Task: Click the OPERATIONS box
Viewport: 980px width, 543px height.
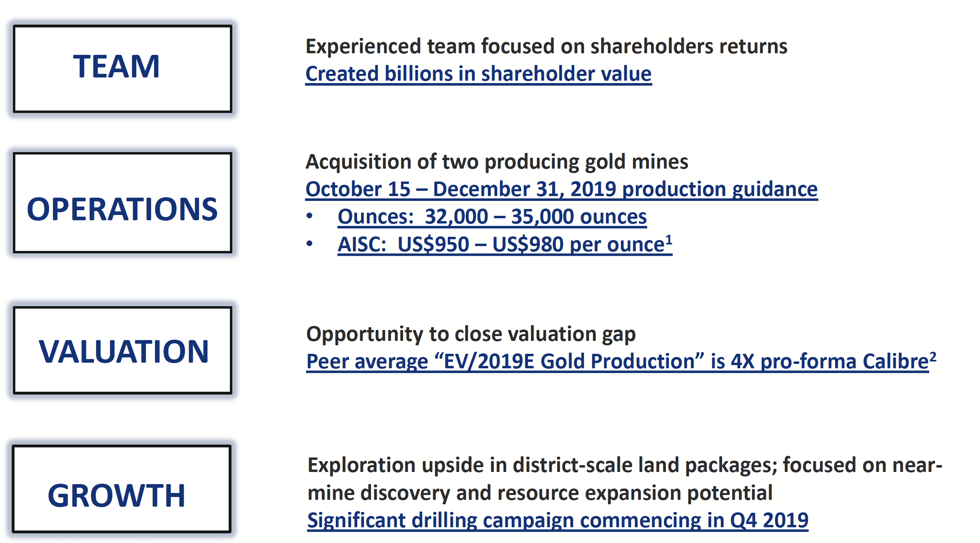Action: pos(122,203)
